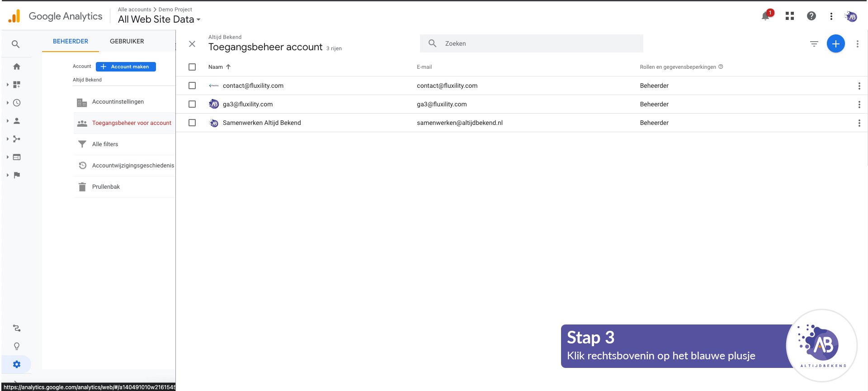Open the help question mark icon
The height and width of the screenshot is (391, 868).
811,16
